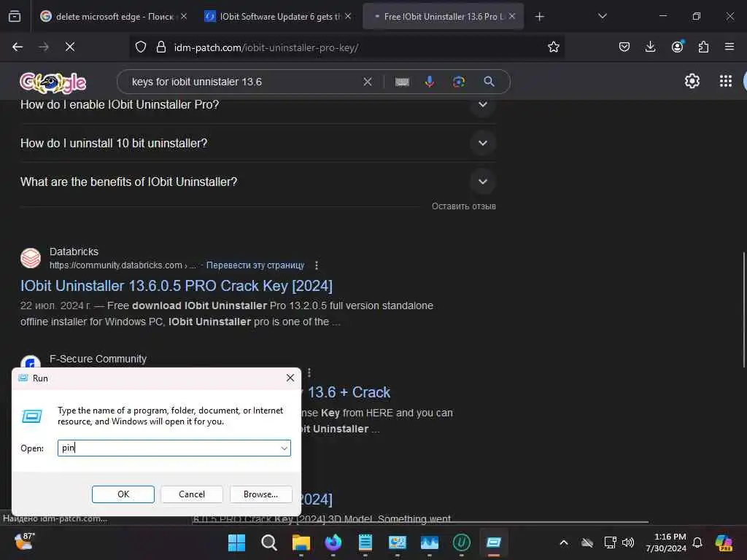Click the page vertical scrollbar thumb
The height and width of the screenshot is (560, 747).
743,309
